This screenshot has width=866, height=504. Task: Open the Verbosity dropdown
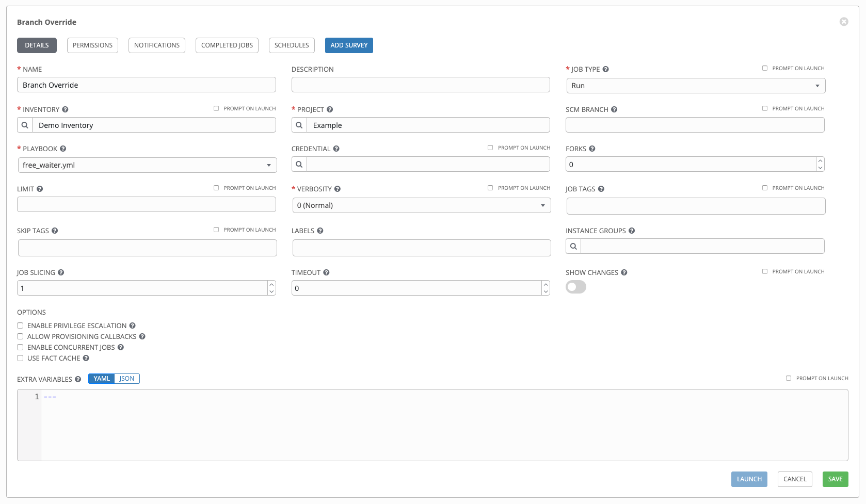pos(422,205)
